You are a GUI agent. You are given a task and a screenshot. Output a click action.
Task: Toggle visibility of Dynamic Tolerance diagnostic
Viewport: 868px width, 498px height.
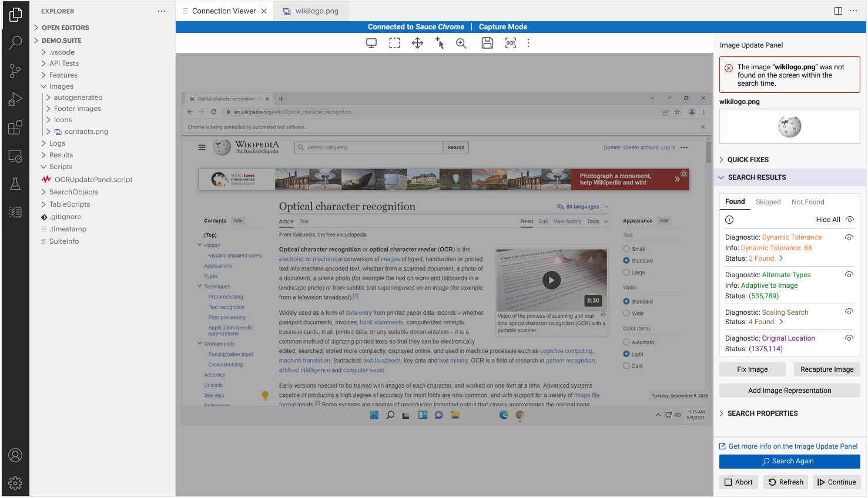[849, 237]
